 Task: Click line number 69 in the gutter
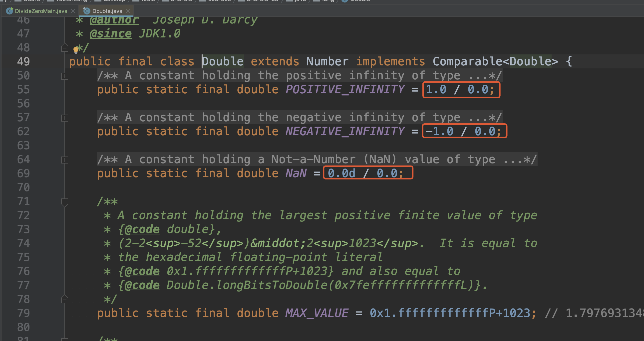(23, 173)
